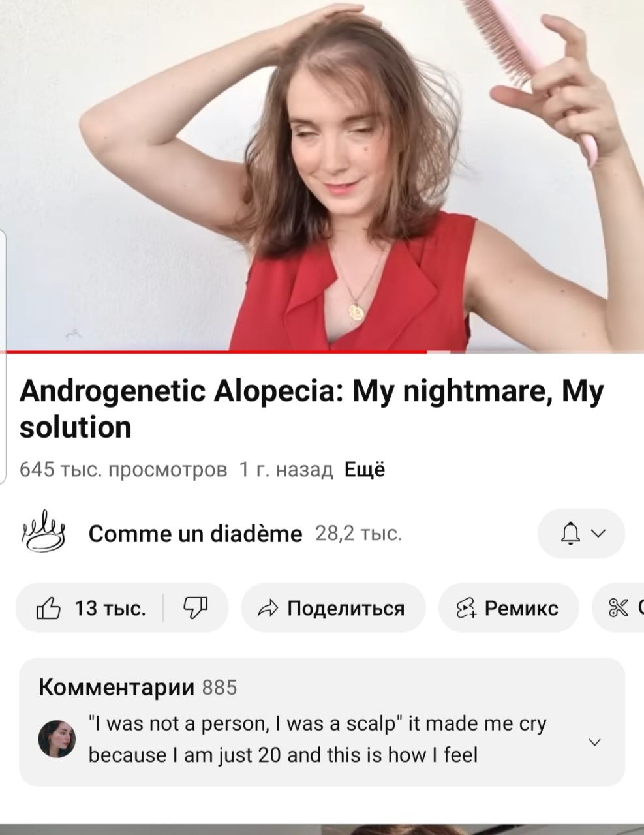Click the Поделиться button
Screen dimensions: 644x835
pyautogui.click(x=333, y=608)
